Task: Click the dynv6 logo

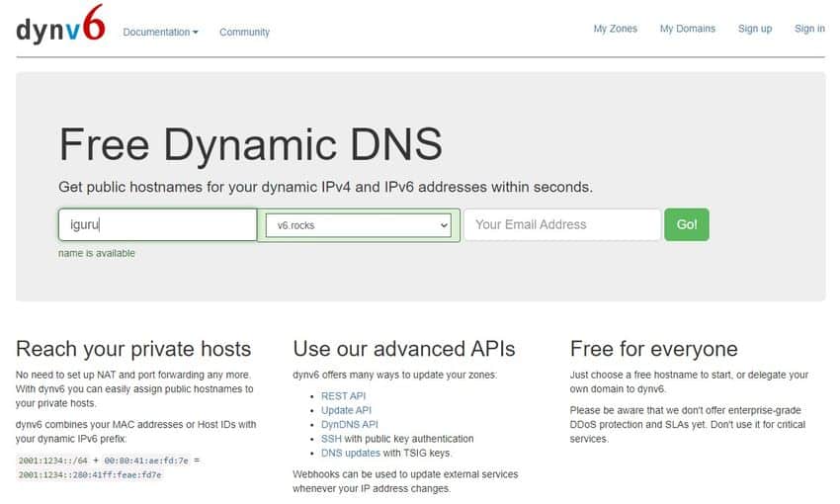Action: [60, 24]
